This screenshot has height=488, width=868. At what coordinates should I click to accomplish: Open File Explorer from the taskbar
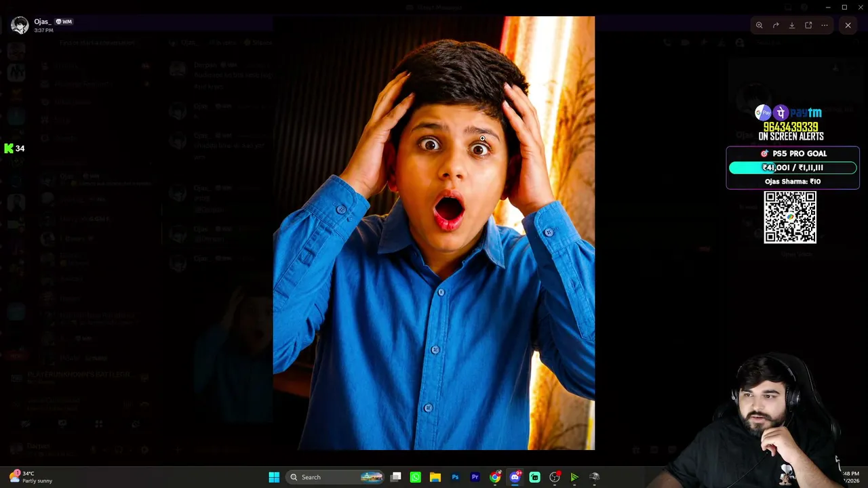pos(435,477)
